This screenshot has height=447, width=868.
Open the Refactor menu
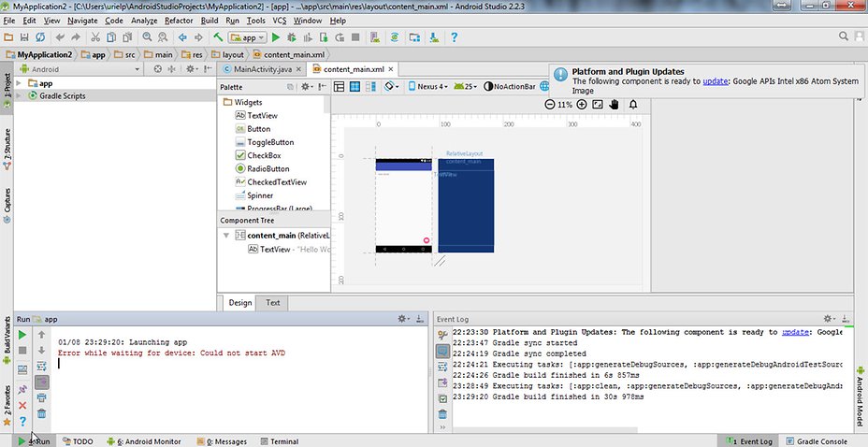click(179, 21)
